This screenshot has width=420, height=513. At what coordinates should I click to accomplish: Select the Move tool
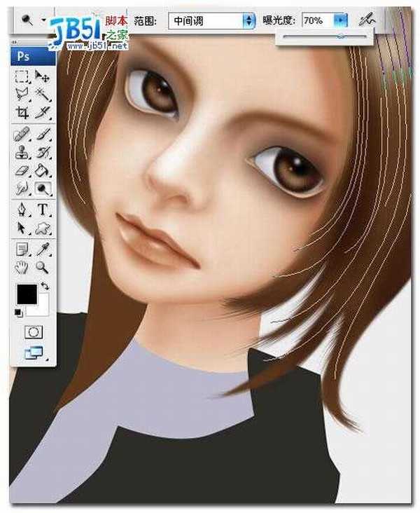point(43,76)
